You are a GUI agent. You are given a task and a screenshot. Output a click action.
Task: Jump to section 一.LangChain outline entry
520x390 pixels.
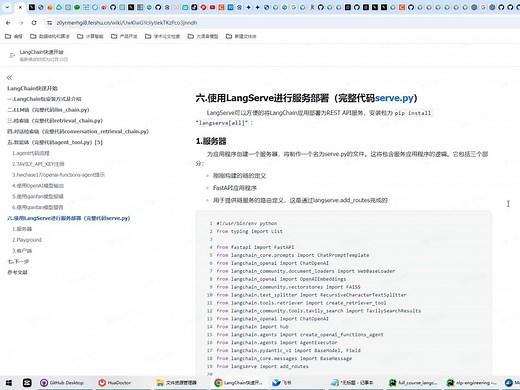pyautogui.click(x=44, y=99)
